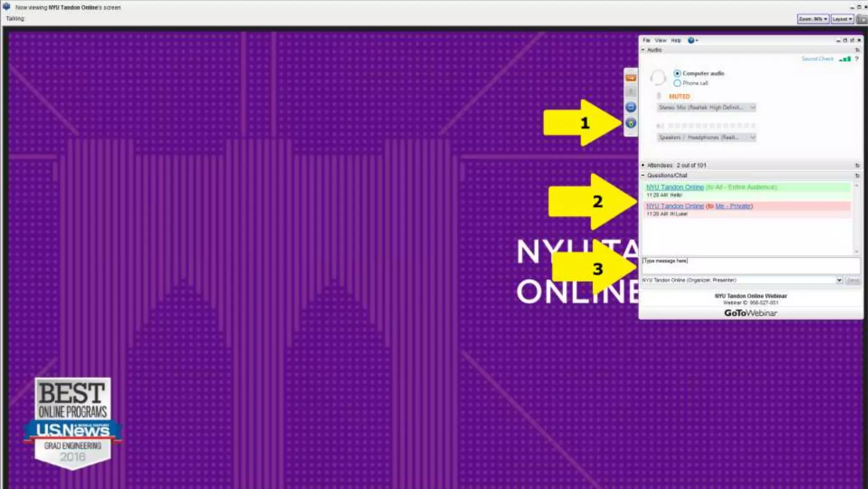Click the Me - Private link in chat
Screen dimensions: 868x489
[734, 206]
